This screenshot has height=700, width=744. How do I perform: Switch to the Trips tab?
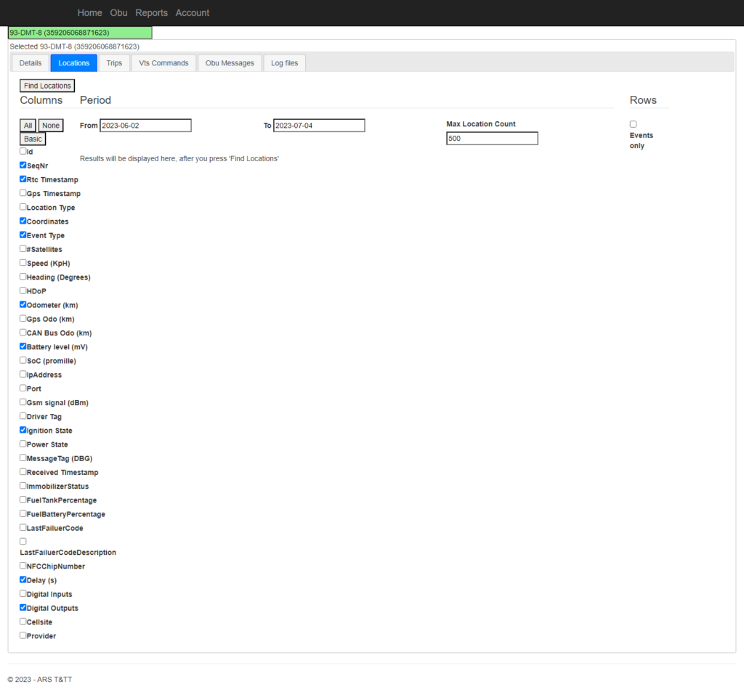(x=114, y=63)
